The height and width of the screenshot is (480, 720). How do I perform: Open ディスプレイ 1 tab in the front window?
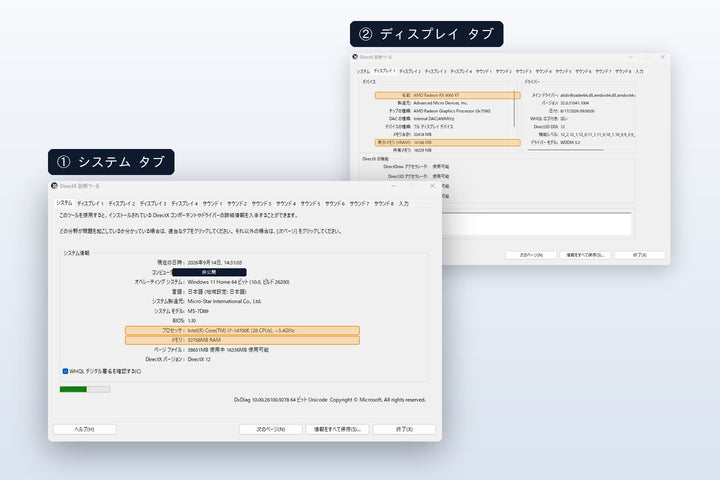(90, 203)
